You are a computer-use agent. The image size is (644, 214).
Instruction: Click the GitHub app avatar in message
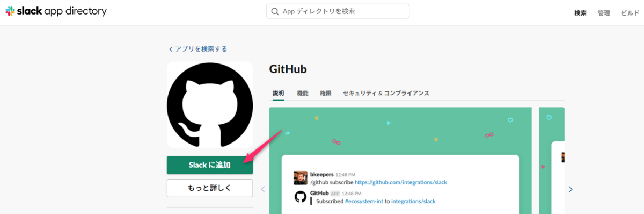click(301, 197)
